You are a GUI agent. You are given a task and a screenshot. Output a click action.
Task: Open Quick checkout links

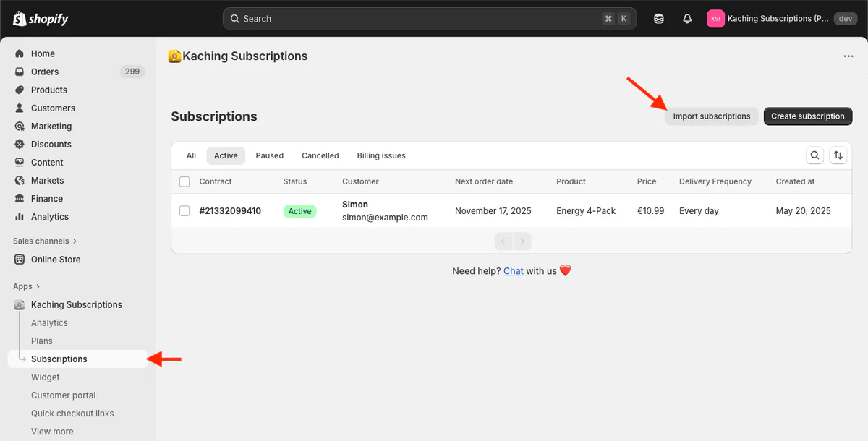coord(72,414)
